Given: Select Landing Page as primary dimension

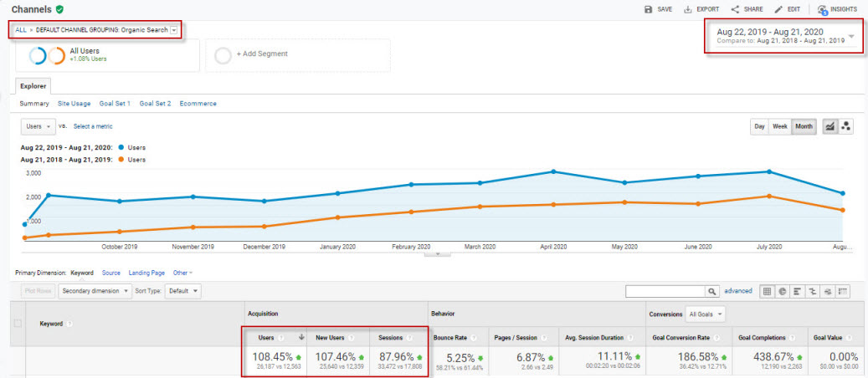Looking at the screenshot, I should (146, 273).
